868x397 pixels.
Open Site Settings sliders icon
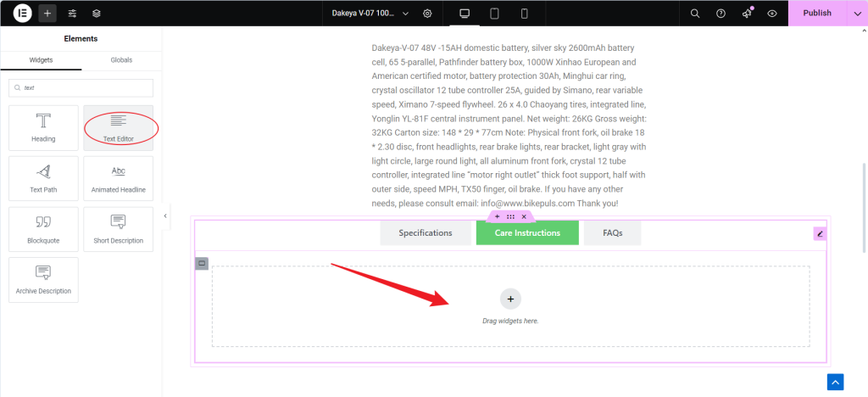pos(72,14)
